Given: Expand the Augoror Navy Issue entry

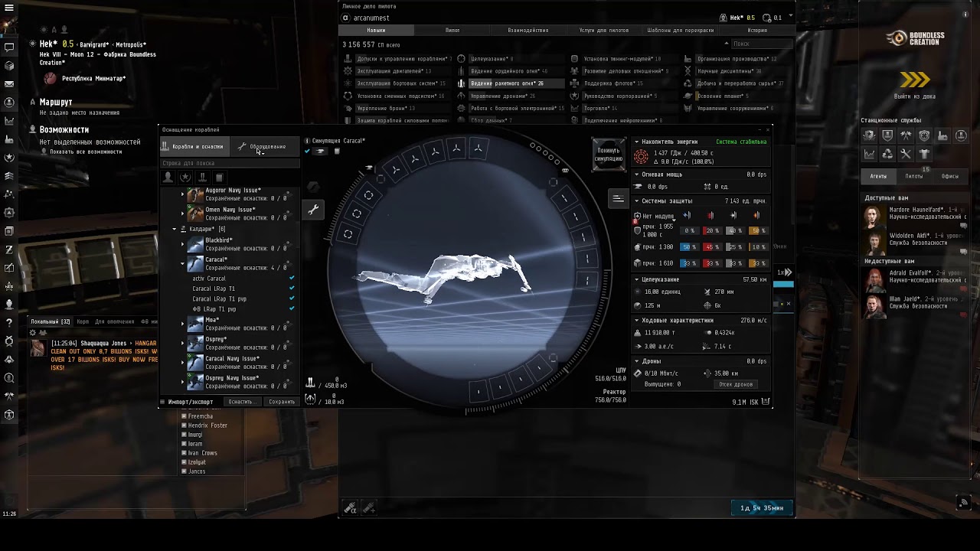Looking at the screenshot, I should [x=183, y=194].
